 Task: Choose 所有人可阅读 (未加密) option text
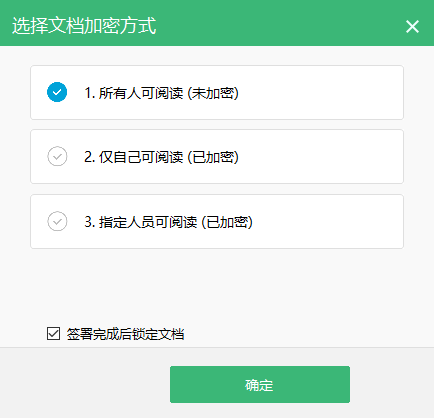pyautogui.click(x=162, y=93)
